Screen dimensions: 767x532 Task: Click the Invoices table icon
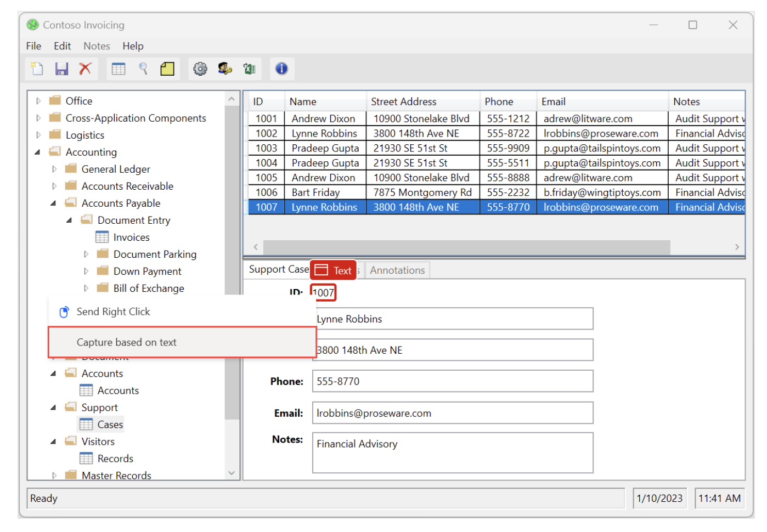102,237
